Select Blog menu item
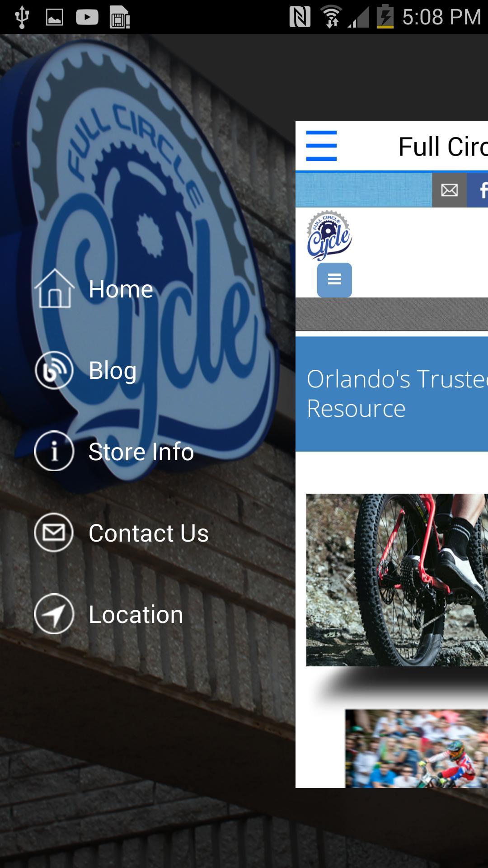The height and width of the screenshot is (868, 488). 113,370
